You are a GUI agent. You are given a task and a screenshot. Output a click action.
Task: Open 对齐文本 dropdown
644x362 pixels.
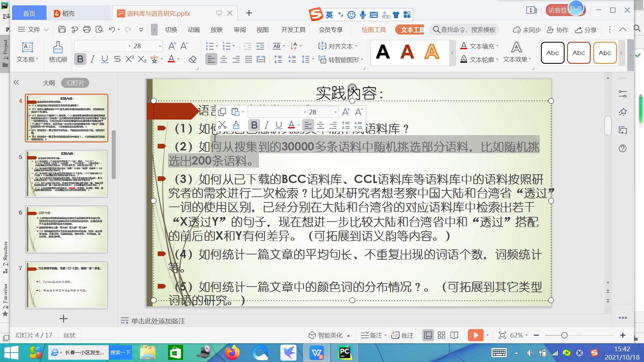point(338,46)
